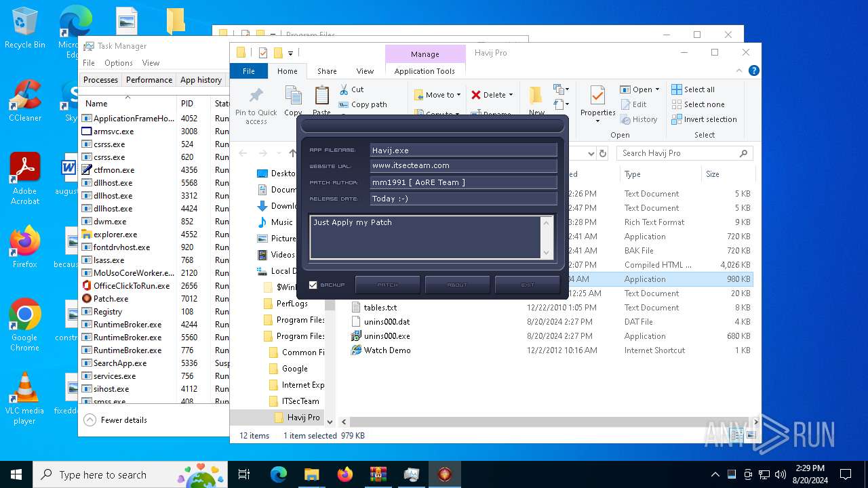
Task: Sort Task Manager processes by the PID column
Action: pyautogui.click(x=193, y=104)
